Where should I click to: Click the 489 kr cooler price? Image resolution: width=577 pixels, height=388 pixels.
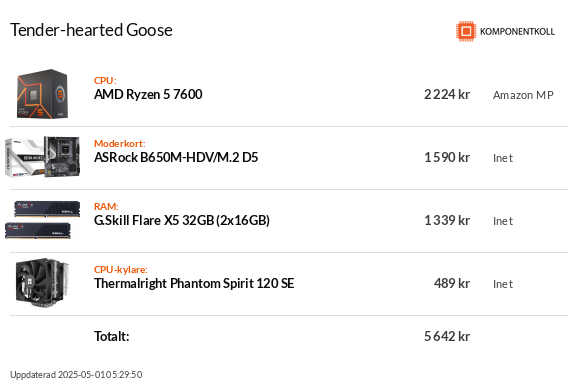[452, 283]
